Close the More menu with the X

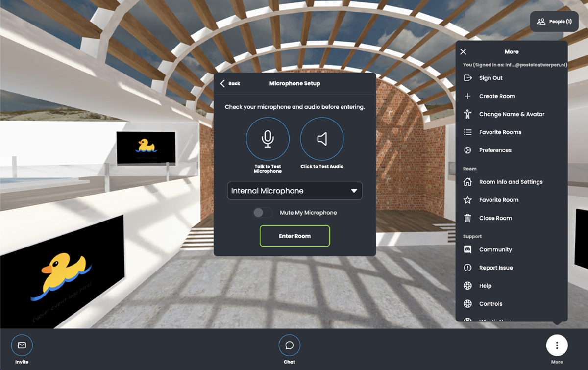(x=464, y=52)
